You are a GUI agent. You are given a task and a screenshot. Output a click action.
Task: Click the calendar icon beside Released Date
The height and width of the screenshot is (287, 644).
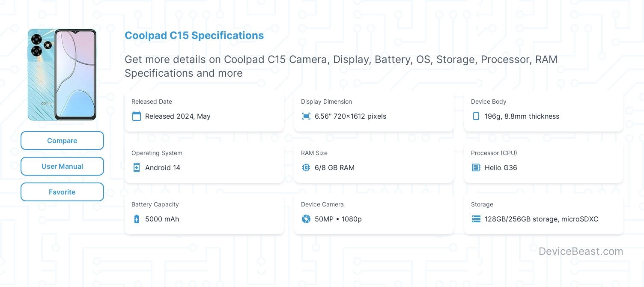[136, 116]
